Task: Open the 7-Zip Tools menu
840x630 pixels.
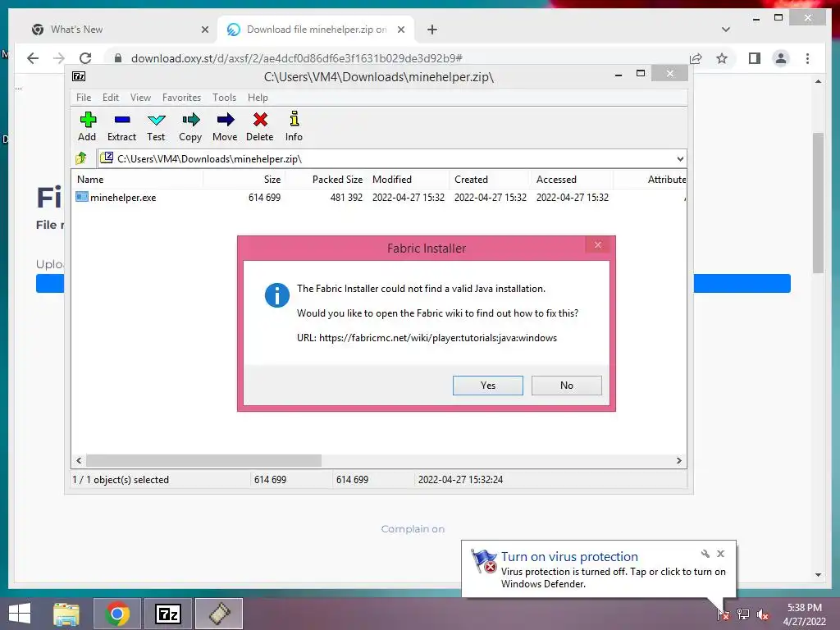Action: pos(224,98)
